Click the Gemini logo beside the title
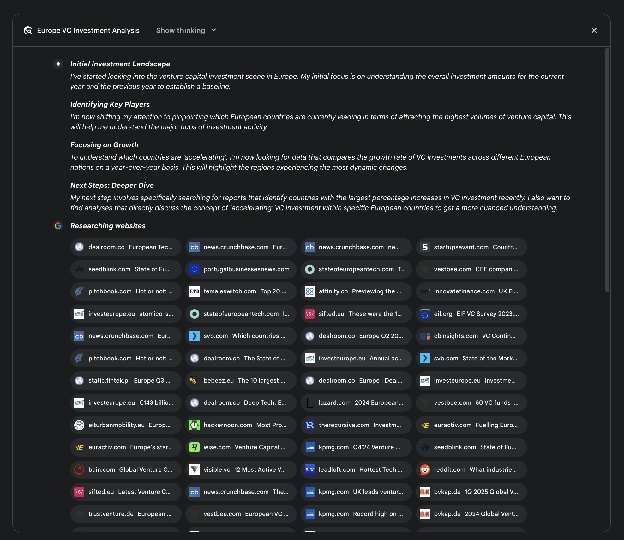Screen dimensions: 624x540 27,31
